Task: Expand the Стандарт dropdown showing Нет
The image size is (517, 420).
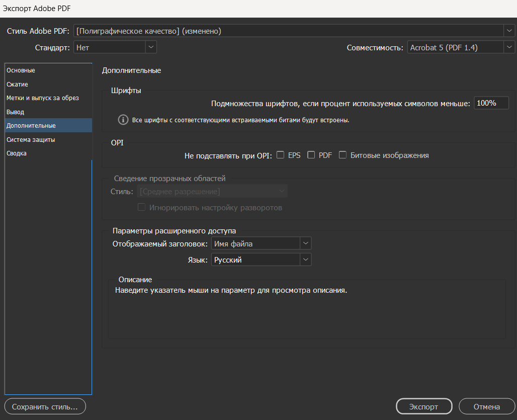Action: 115,47
